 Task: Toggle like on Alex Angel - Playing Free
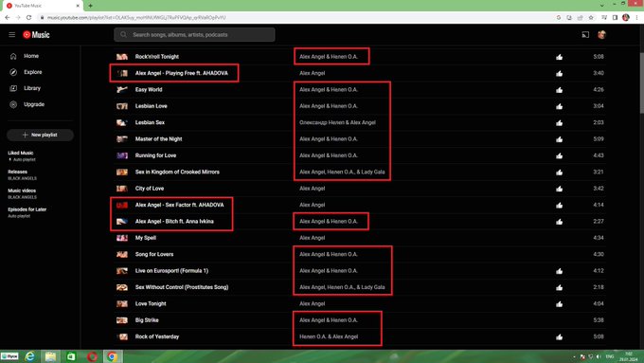pos(559,73)
